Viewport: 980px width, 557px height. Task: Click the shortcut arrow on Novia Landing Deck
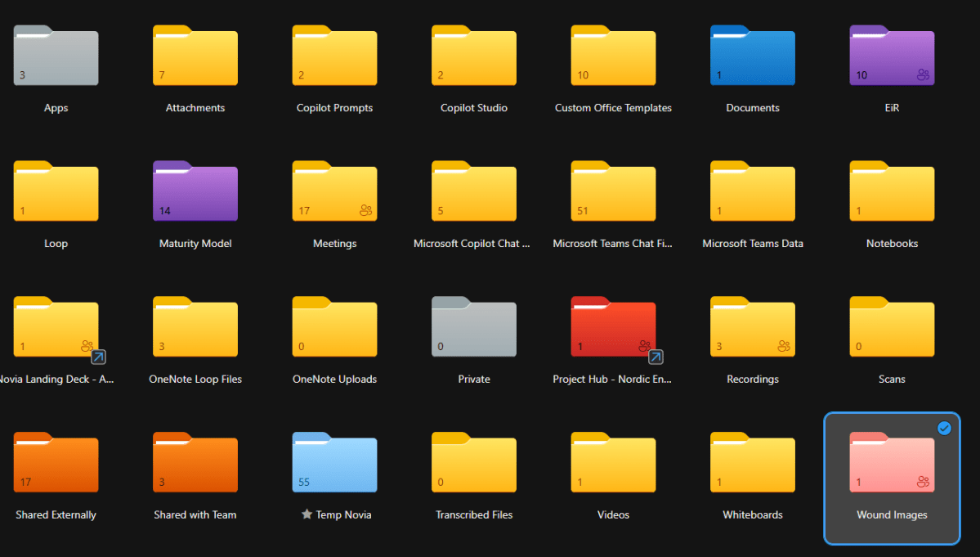97,357
